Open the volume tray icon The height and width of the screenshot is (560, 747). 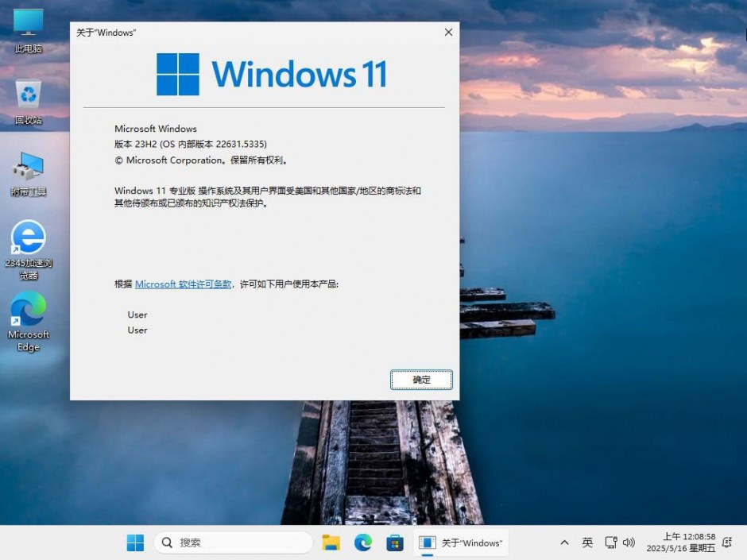(x=629, y=543)
